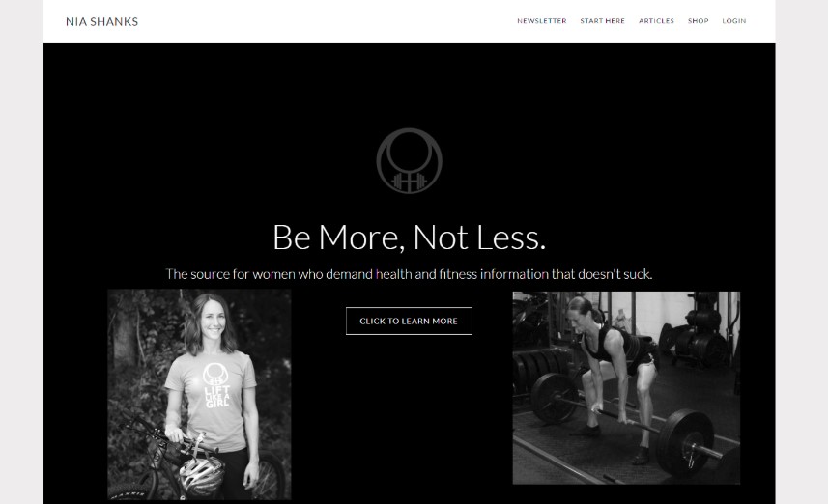Open the Articles section
The height and width of the screenshot is (504, 829).
coord(657,21)
